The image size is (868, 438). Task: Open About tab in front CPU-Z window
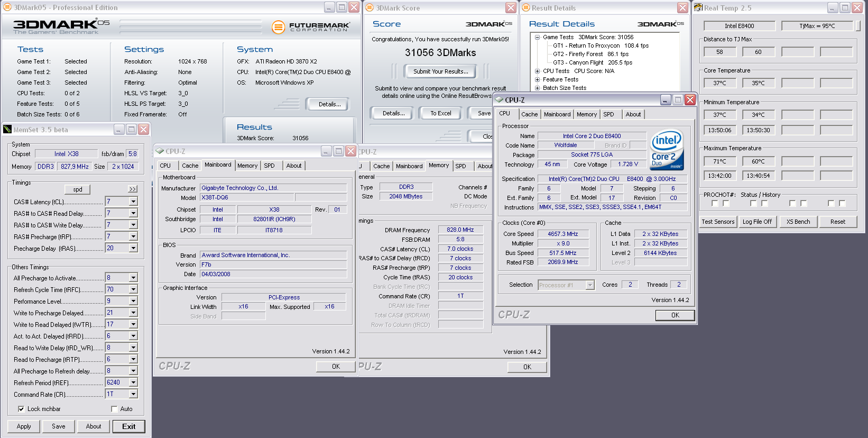[x=633, y=114]
